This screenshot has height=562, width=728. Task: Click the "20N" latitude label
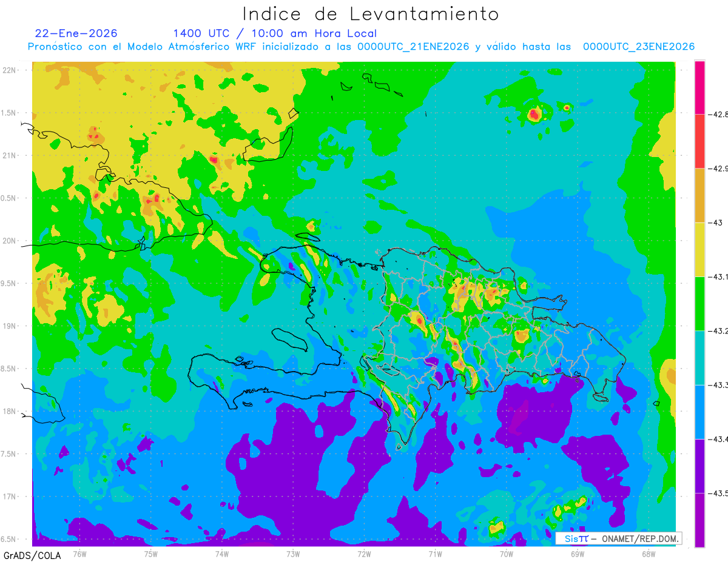click(x=10, y=241)
